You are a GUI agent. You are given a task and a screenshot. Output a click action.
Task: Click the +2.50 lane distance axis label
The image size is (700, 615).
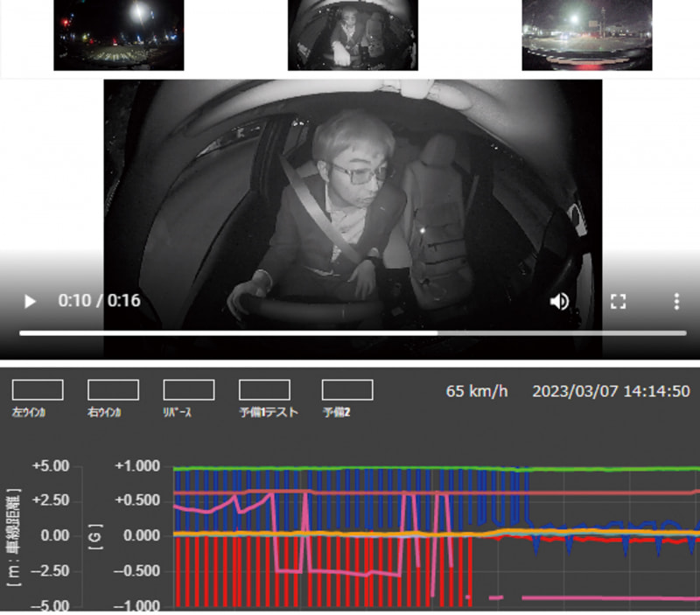click(51, 500)
